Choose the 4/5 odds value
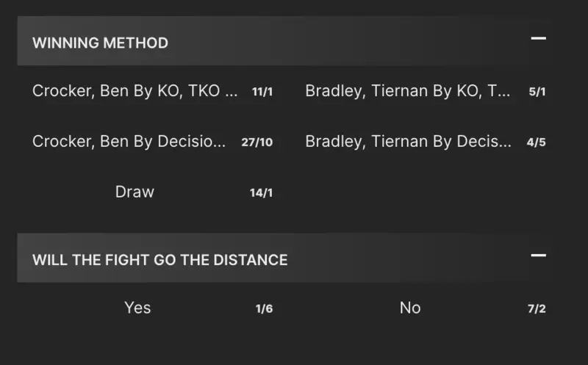This screenshot has width=588, height=365. tap(537, 142)
